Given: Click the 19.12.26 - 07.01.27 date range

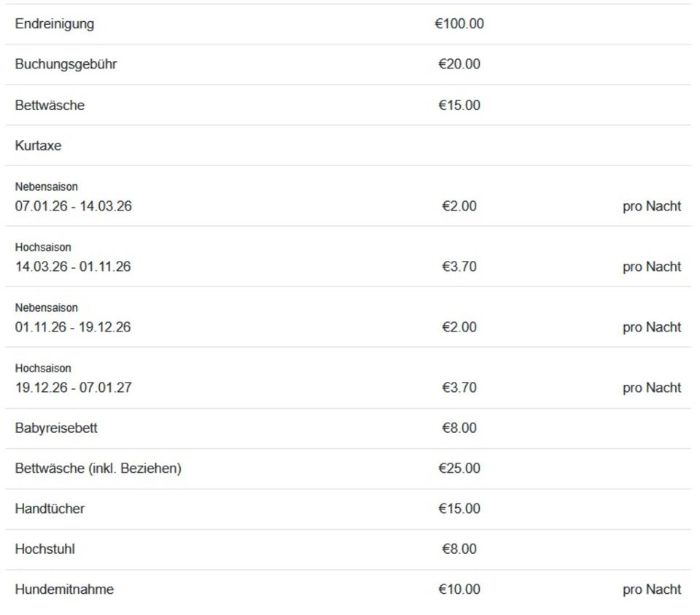Looking at the screenshot, I should pyautogui.click(x=74, y=388).
